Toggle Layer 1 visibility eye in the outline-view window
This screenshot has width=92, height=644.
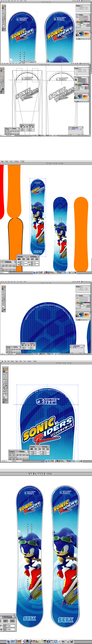click(69, 129)
